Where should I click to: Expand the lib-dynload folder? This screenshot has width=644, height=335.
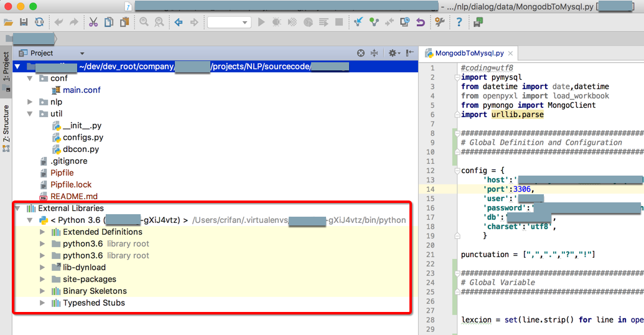pyautogui.click(x=42, y=268)
